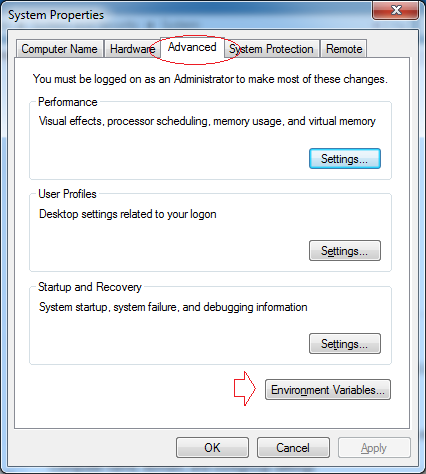Open User Profiles Settings button
Screen dimensions: 426x474
tap(345, 251)
